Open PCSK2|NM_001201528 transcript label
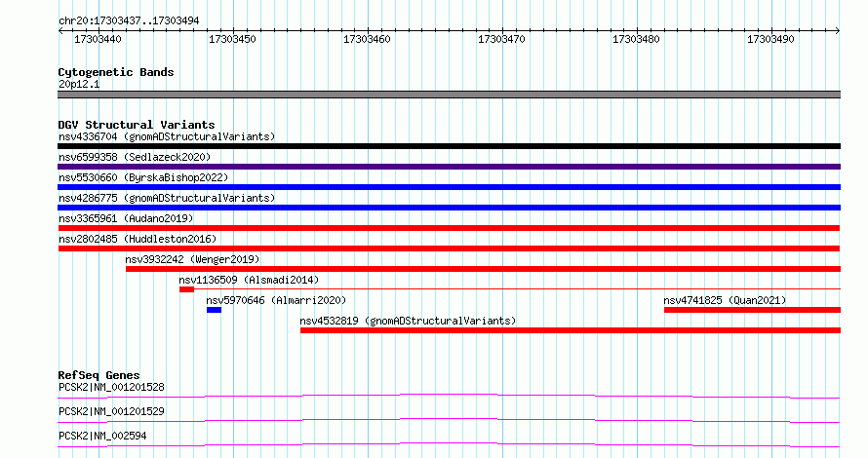This screenshot has width=868, height=458. [111, 387]
